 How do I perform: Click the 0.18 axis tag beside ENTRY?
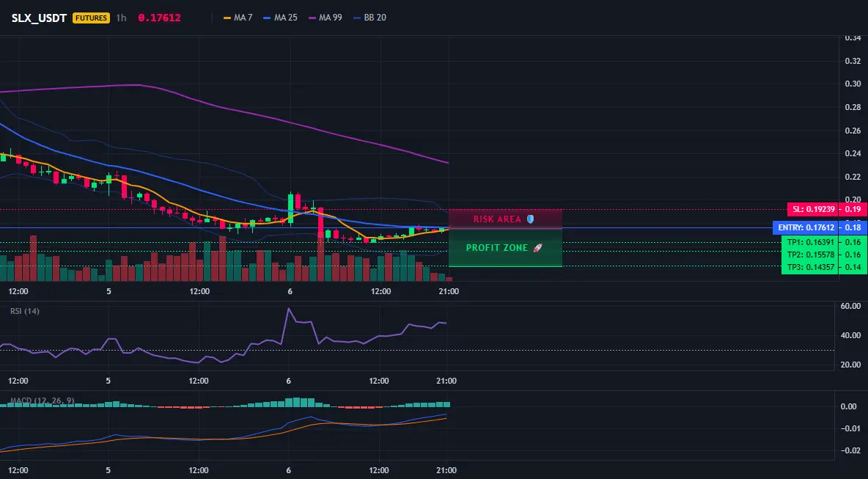click(x=853, y=227)
